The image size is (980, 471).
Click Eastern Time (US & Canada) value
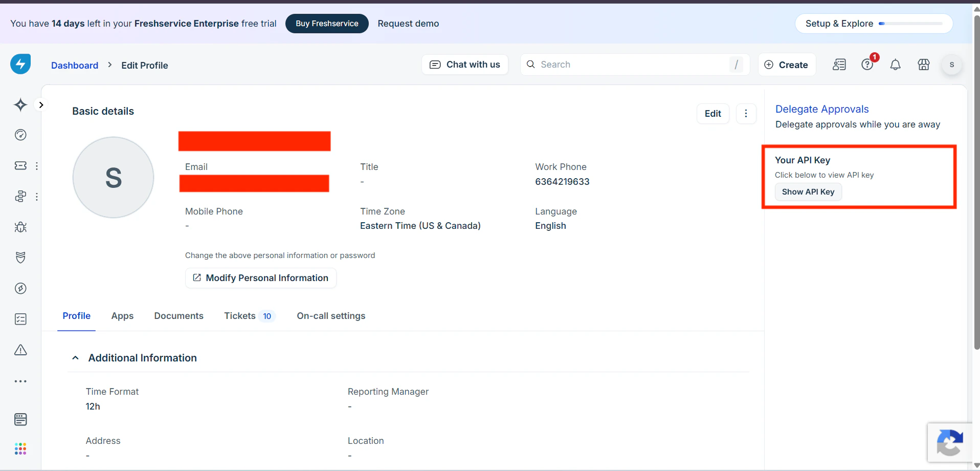(x=420, y=226)
